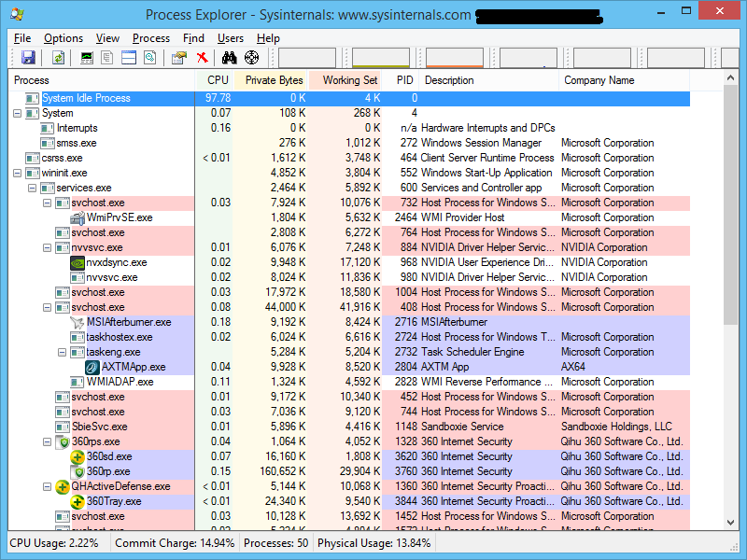Click the Properties toolbar icon
Viewport: 747px width, 560px height.
178,58
